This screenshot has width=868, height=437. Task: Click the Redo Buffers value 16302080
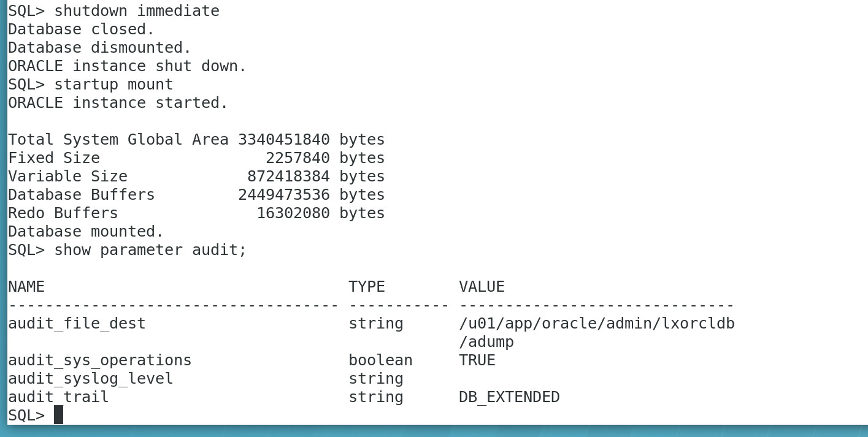(293, 213)
